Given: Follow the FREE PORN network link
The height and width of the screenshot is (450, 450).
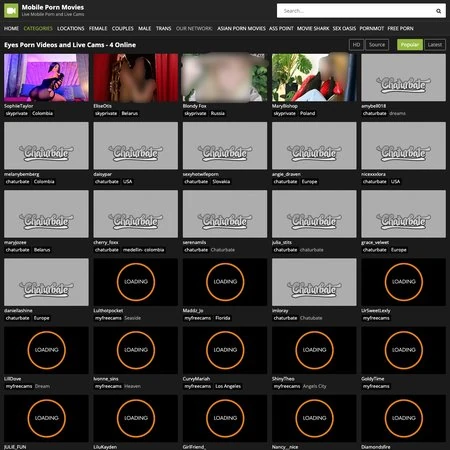Looking at the screenshot, I should click(x=400, y=29).
